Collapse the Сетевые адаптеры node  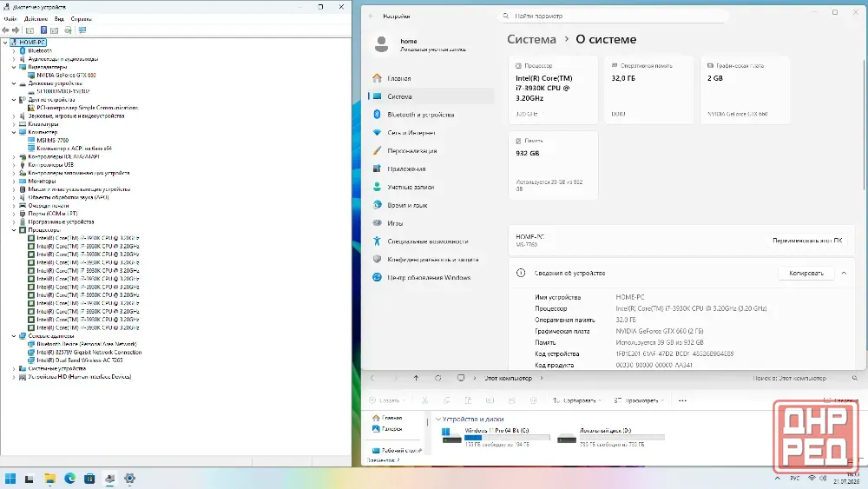coord(14,335)
